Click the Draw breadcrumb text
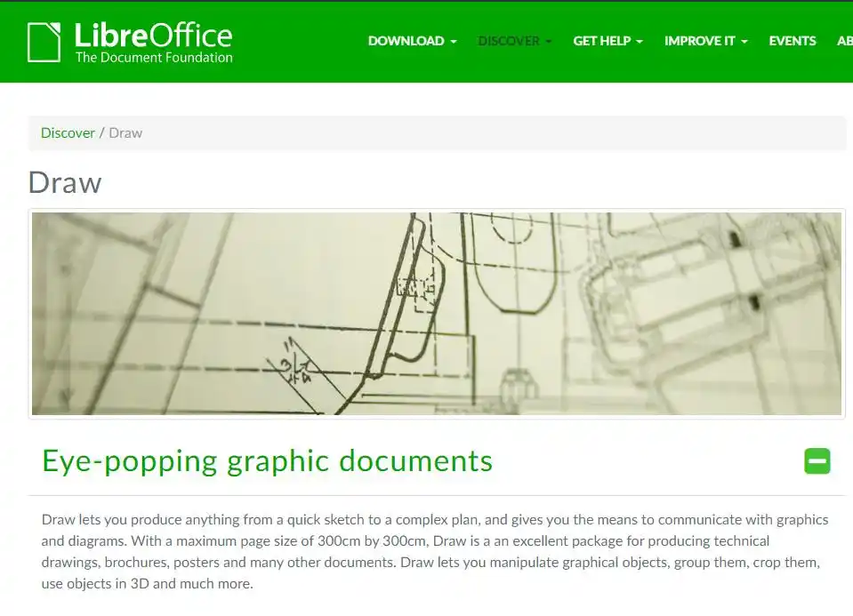The image size is (853, 616). click(x=125, y=132)
